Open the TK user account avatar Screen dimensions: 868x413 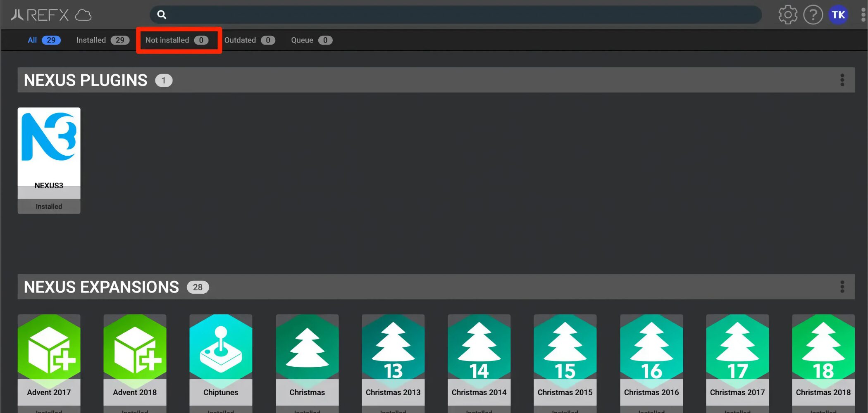point(838,15)
